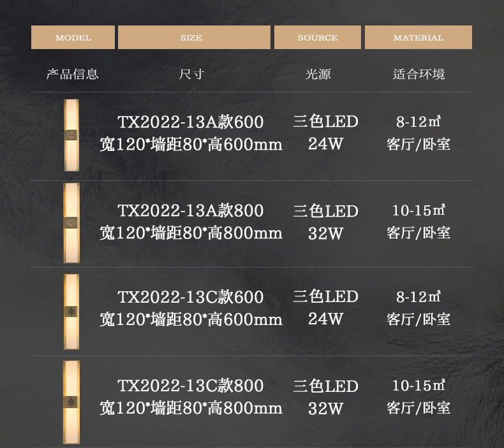Open the SOURCE header tab

317,38
